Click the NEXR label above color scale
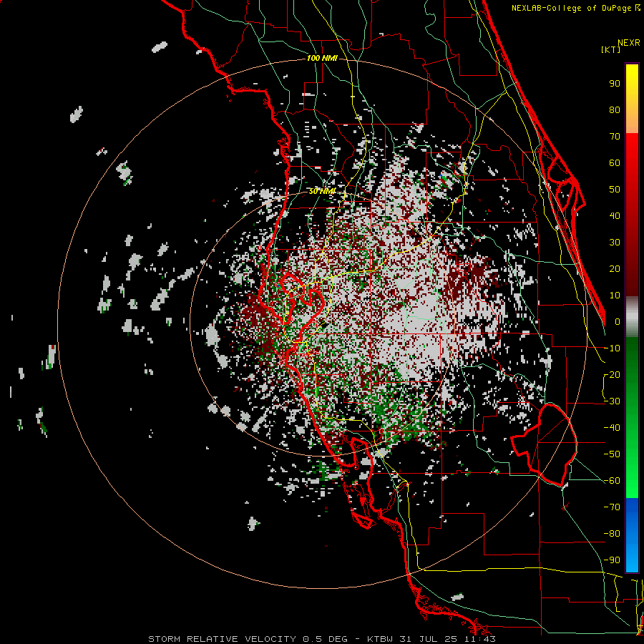The width and height of the screenshot is (644, 644). coord(629,43)
